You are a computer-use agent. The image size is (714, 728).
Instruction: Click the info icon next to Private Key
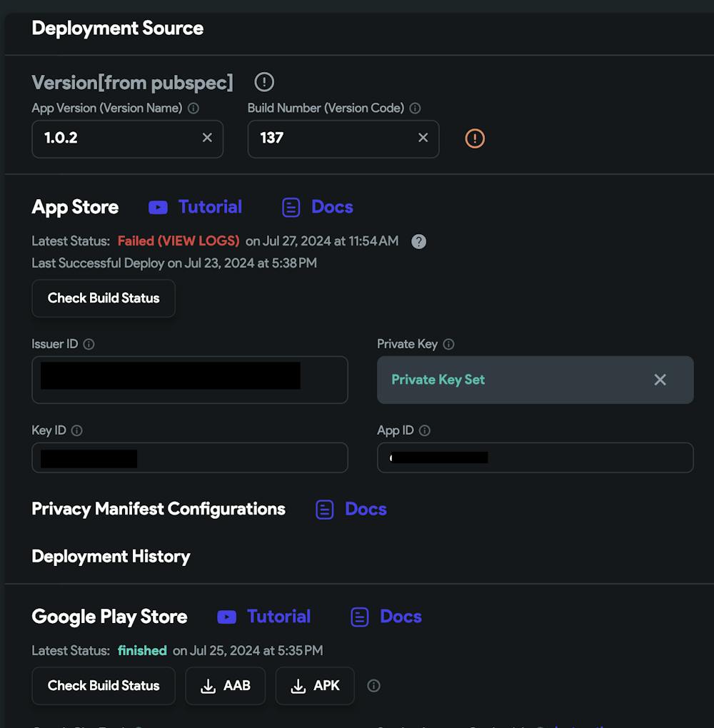coord(448,344)
